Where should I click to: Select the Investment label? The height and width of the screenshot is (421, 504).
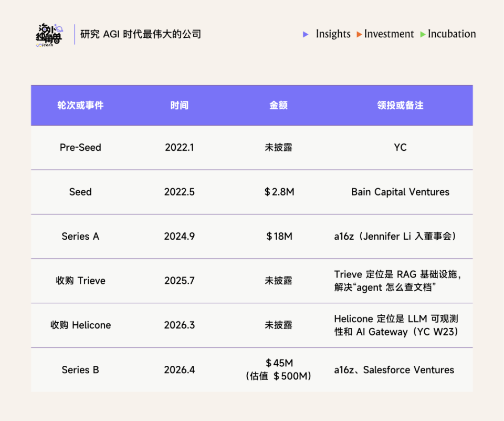tap(389, 34)
